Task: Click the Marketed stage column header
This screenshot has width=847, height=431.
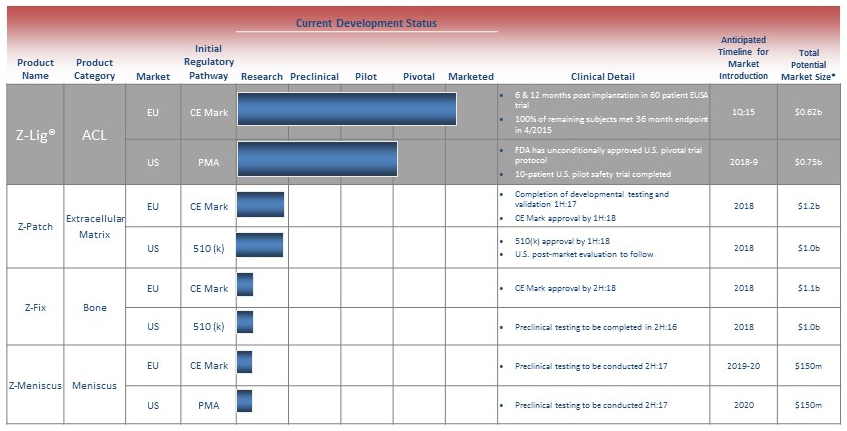Action: (470, 76)
